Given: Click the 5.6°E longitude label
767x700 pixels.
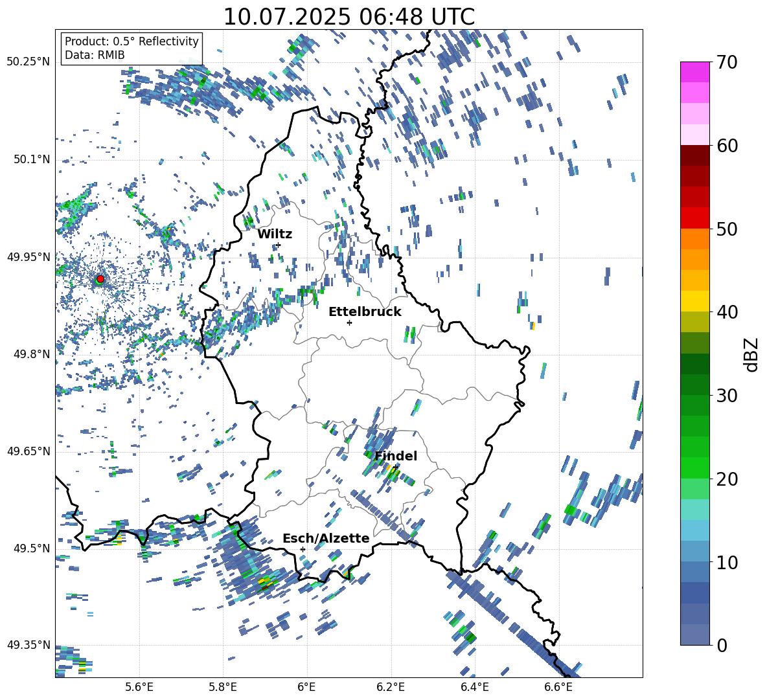Looking at the screenshot, I should (x=139, y=687).
